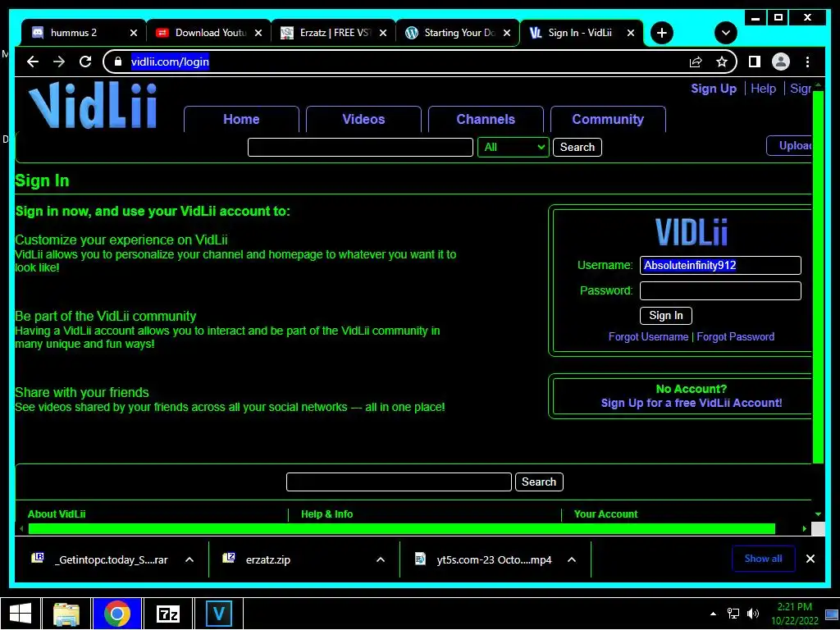
Task: Click the Password field
Action: click(720, 291)
